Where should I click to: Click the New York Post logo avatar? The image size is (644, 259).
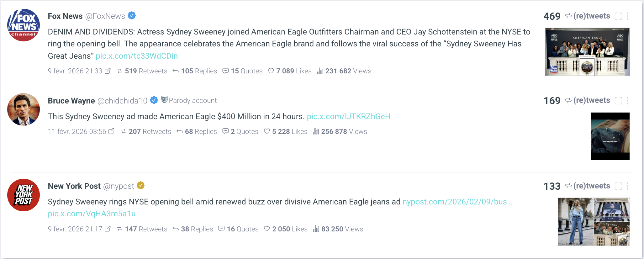tap(24, 195)
